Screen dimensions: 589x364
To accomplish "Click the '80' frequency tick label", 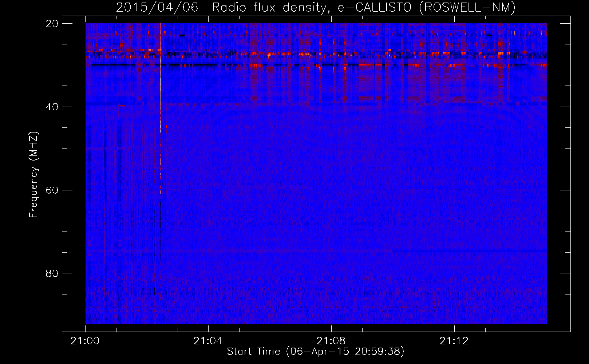I will [x=52, y=273].
